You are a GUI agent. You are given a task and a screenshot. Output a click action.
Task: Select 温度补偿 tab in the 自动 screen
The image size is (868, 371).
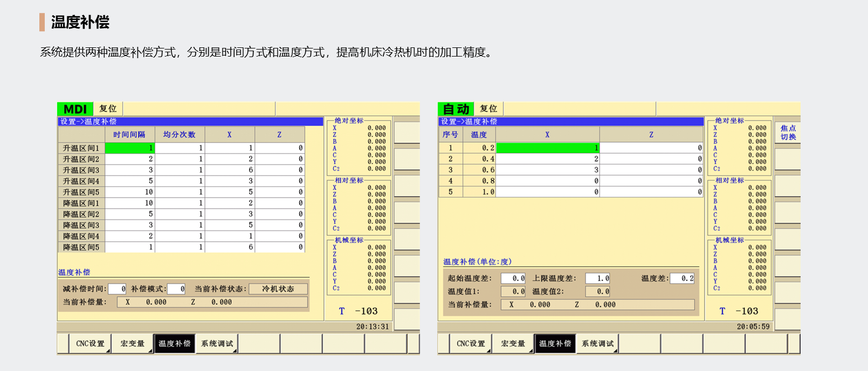pos(555,344)
